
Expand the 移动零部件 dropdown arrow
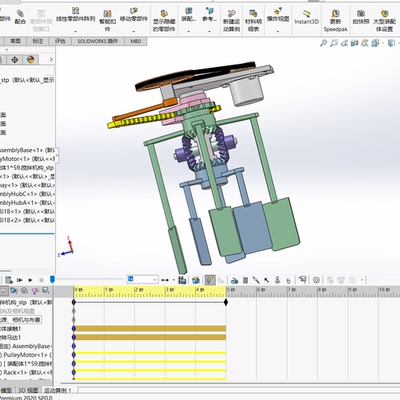coord(134,32)
